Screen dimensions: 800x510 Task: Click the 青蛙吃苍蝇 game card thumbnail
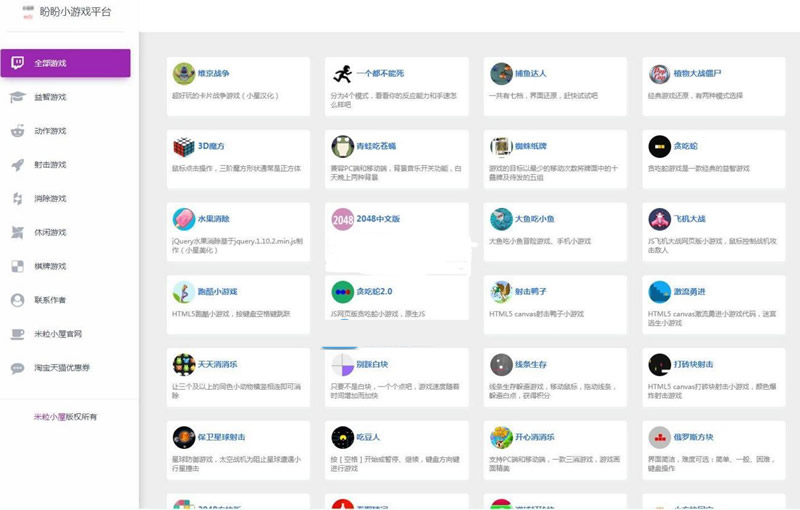point(343,147)
